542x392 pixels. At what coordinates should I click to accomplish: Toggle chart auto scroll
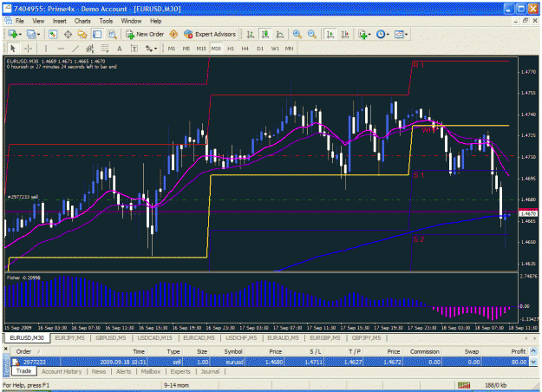point(330,34)
